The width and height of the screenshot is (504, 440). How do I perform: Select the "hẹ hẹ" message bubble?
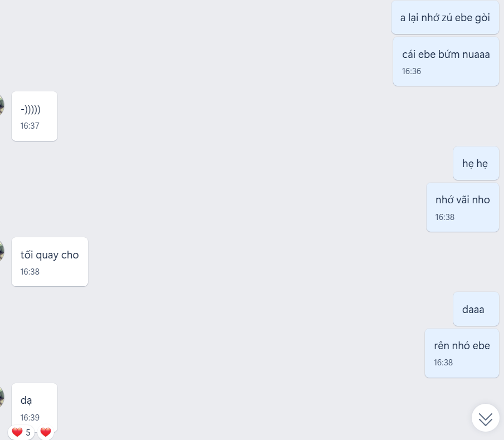tap(476, 163)
